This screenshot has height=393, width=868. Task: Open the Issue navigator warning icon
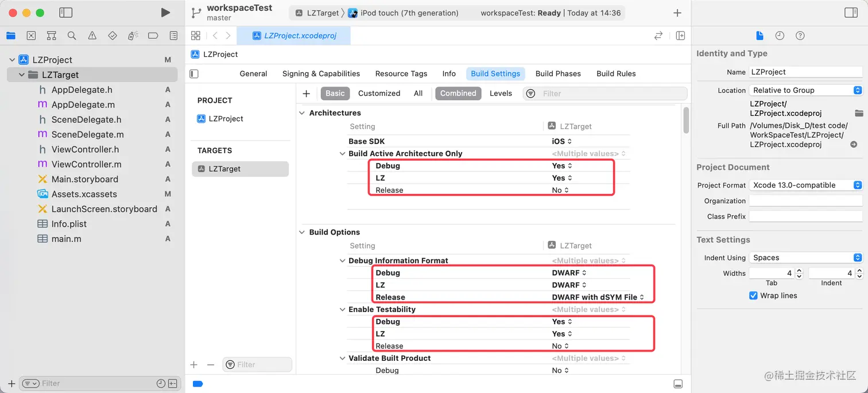point(92,36)
